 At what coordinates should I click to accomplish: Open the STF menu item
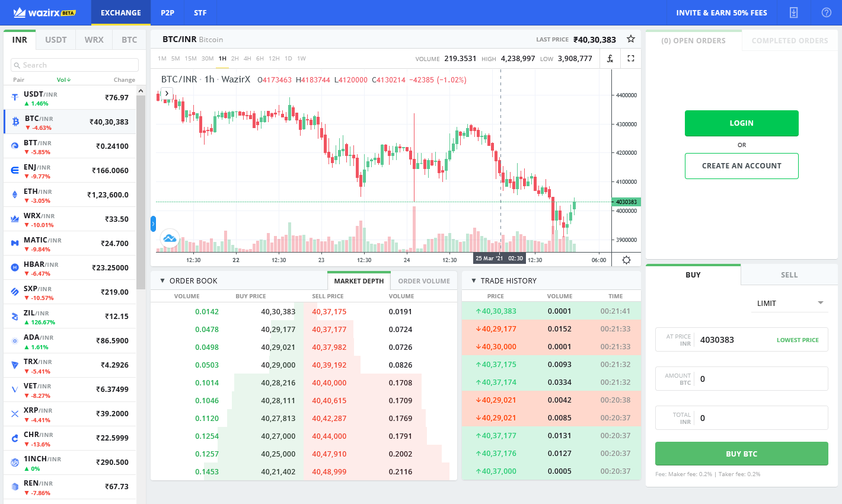point(200,12)
